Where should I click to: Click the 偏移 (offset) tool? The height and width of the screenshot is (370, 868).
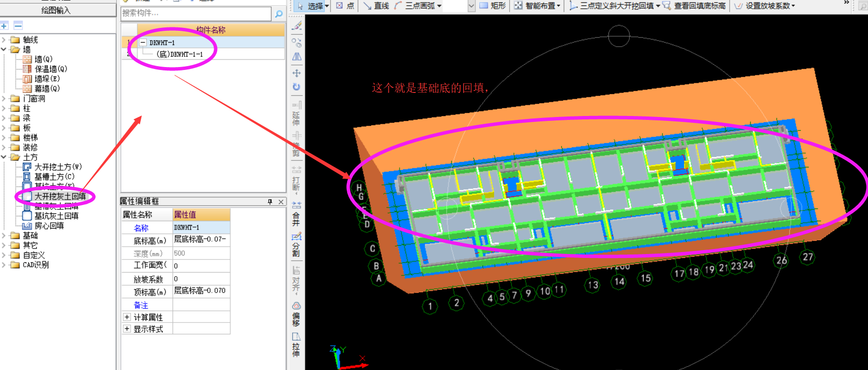(x=296, y=314)
